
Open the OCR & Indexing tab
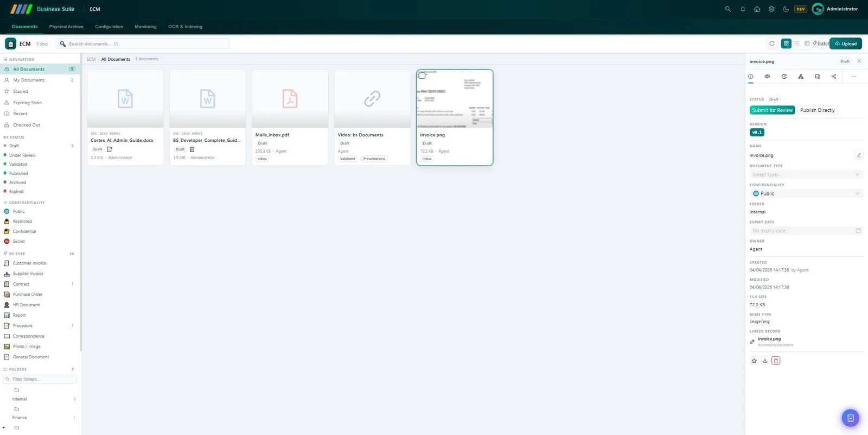pyautogui.click(x=185, y=27)
